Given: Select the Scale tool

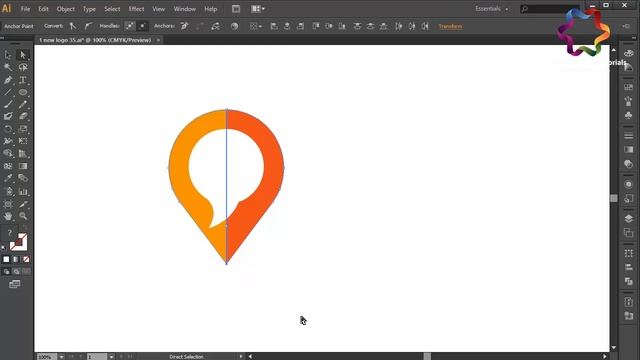Looking at the screenshot, I should 23,129.
